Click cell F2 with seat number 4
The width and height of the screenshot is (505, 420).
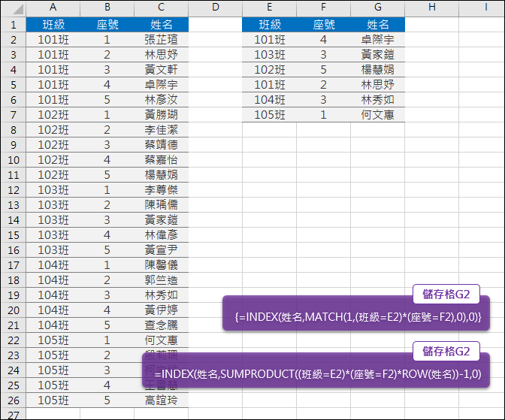tap(324, 40)
